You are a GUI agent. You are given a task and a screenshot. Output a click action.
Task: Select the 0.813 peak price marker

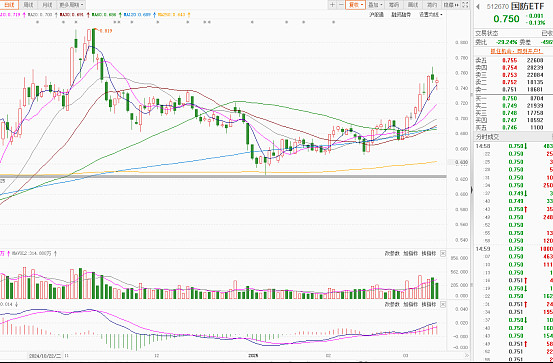(107, 31)
